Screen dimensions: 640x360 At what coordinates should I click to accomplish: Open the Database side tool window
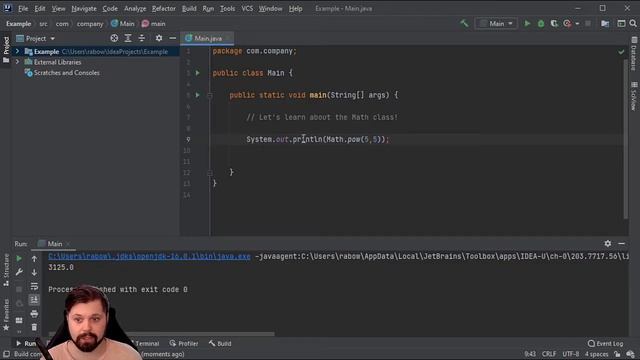[634, 54]
